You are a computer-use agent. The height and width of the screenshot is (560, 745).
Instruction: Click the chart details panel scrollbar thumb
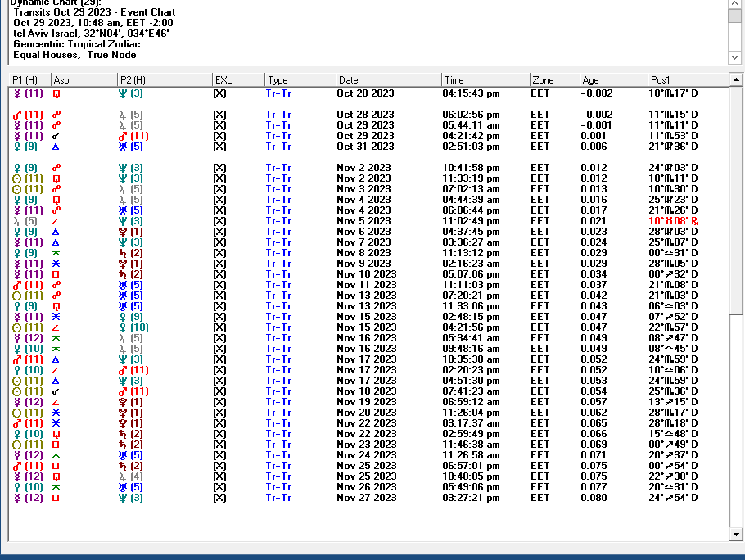[x=734, y=16]
